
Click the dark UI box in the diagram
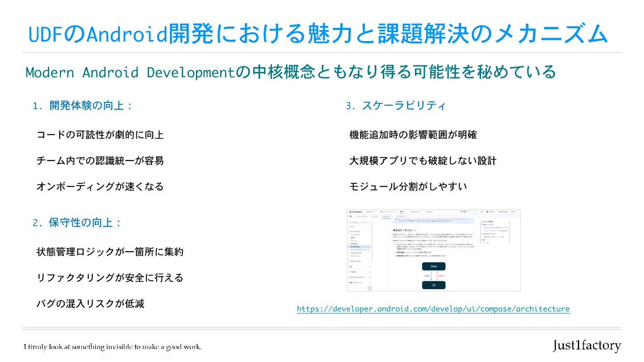coord(433,285)
